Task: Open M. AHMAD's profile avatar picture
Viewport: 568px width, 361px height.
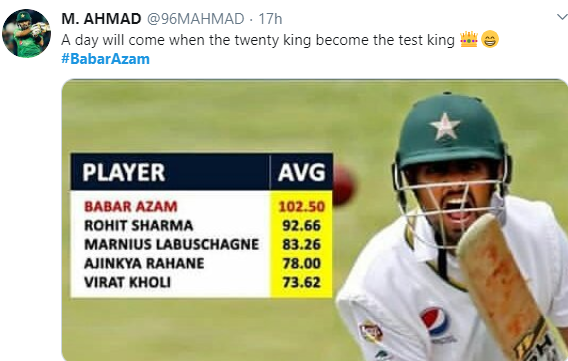Action: coord(26,33)
